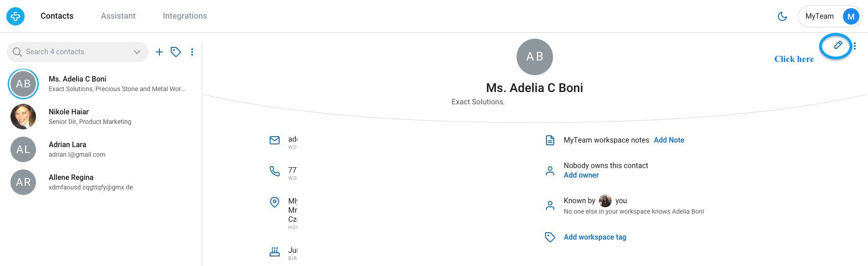Image resolution: width=868 pixels, height=266 pixels.
Task: Click the Add Note link
Action: 669,140
